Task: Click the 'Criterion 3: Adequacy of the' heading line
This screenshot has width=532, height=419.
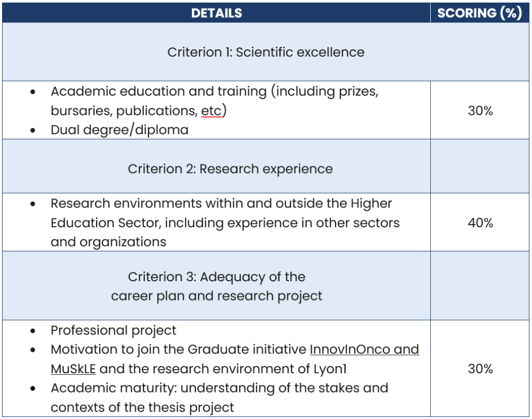Action: pos(217,277)
